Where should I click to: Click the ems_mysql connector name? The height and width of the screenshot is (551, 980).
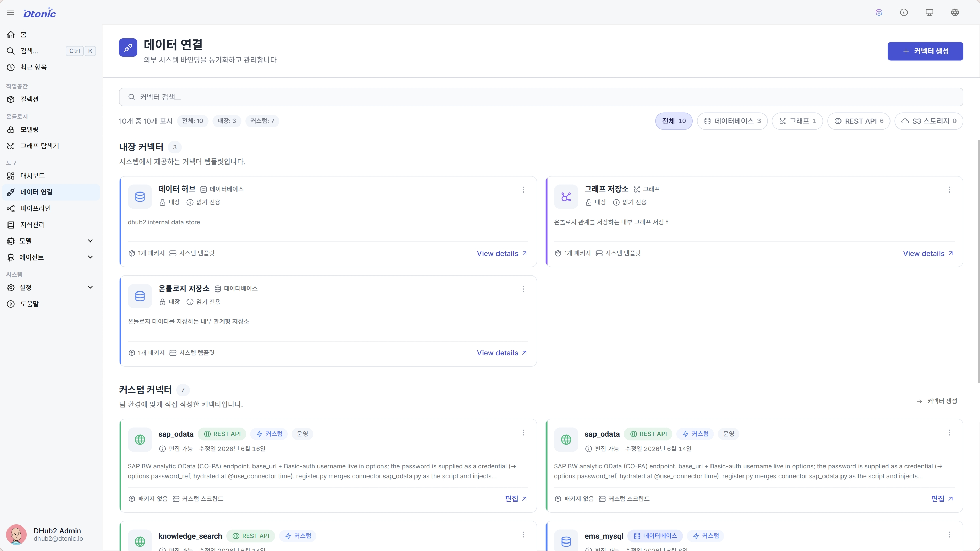tap(604, 536)
